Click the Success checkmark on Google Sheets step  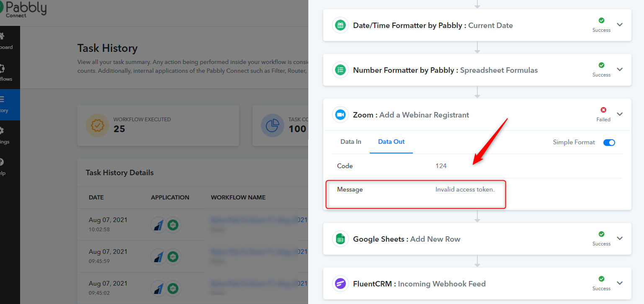point(601,234)
